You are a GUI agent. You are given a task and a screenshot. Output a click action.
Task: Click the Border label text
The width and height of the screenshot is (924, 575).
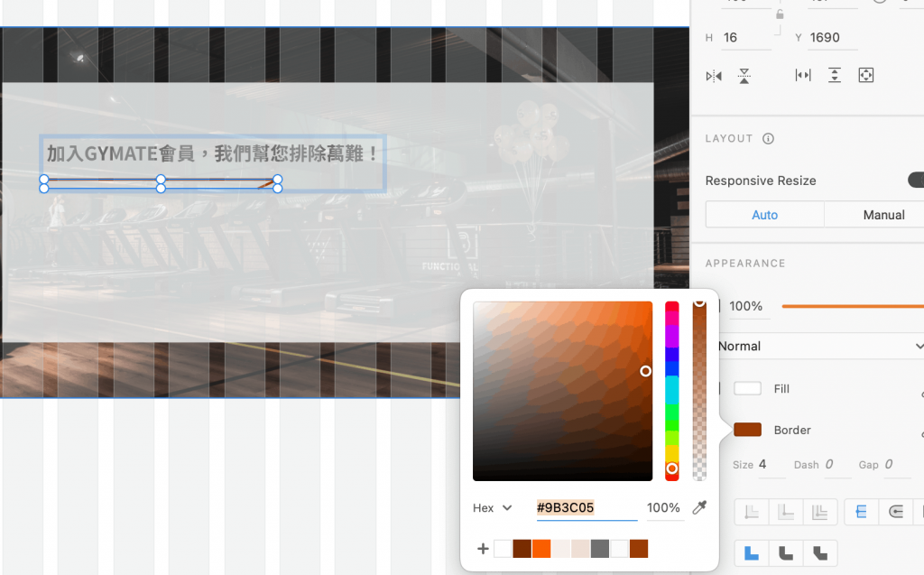coord(792,430)
